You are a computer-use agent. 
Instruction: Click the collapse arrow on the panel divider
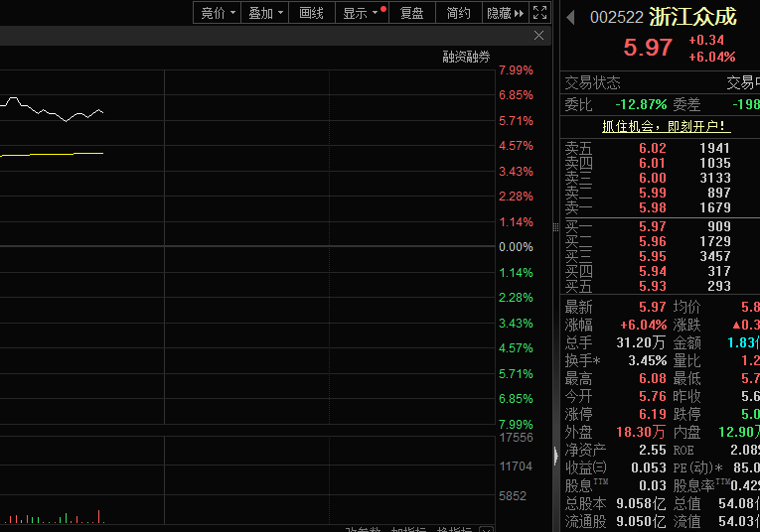click(x=555, y=455)
